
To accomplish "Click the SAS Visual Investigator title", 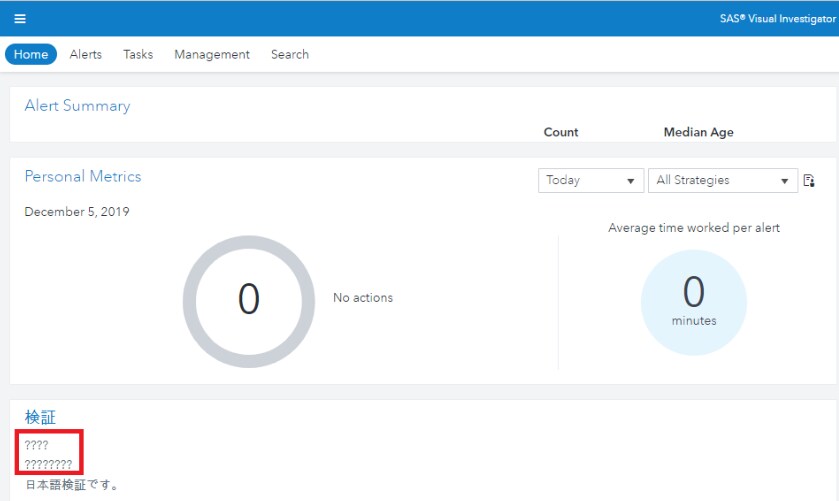I will click(777, 18).
